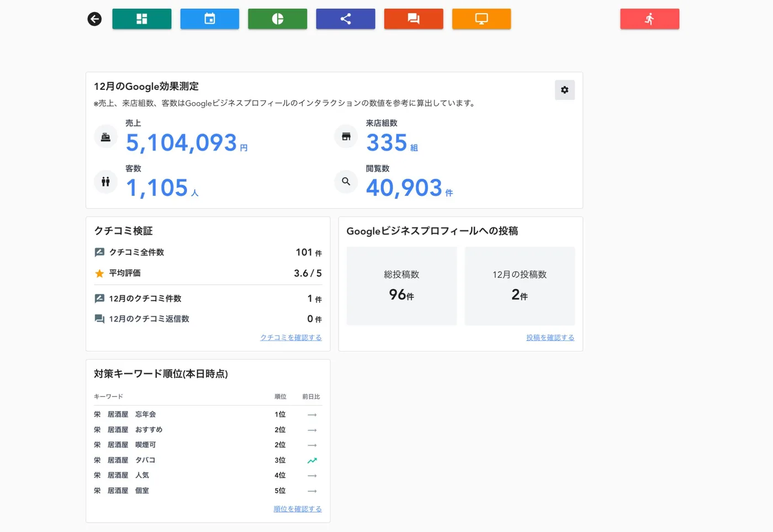Select keyword row 栄 居酒屋 喫煙可
Image resolution: width=773 pixels, height=532 pixels.
click(x=208, y=445)
